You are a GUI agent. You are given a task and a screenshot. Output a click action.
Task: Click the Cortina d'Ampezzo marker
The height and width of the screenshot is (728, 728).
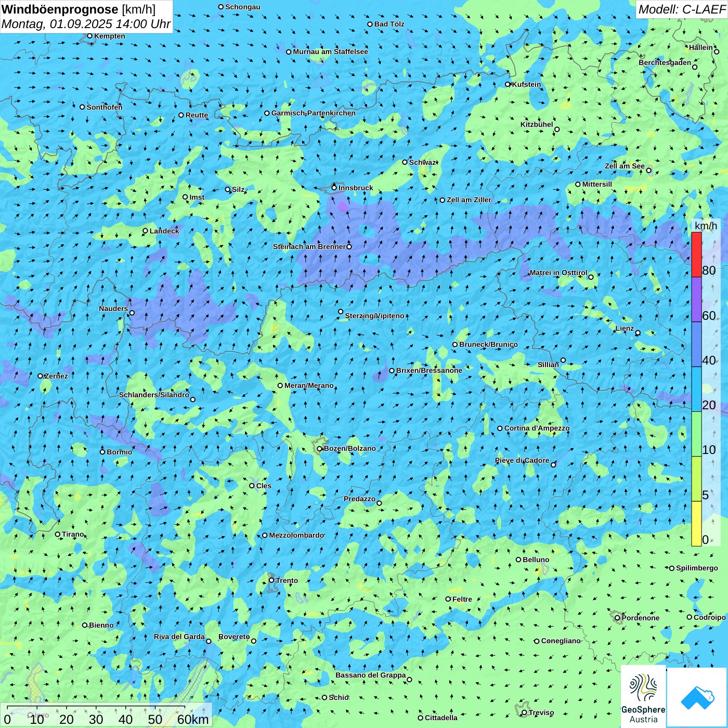pyautogui.click(x=500, y=428)
